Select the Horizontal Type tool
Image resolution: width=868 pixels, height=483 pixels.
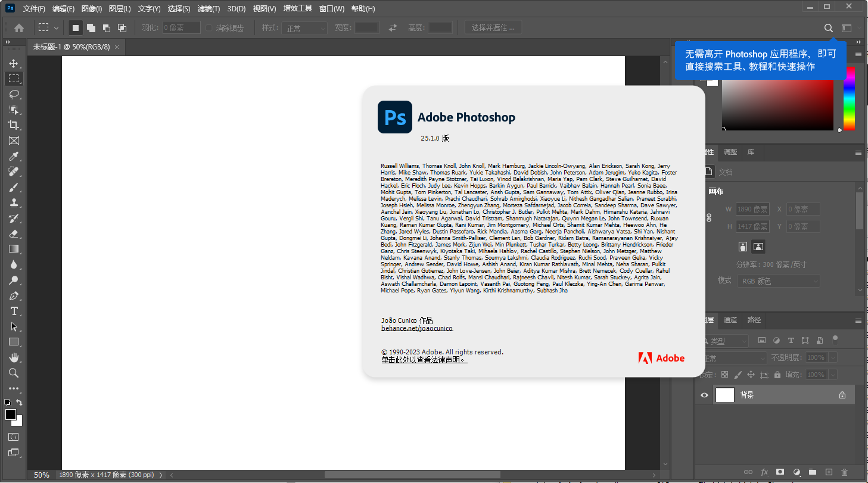tap(14, 311)
